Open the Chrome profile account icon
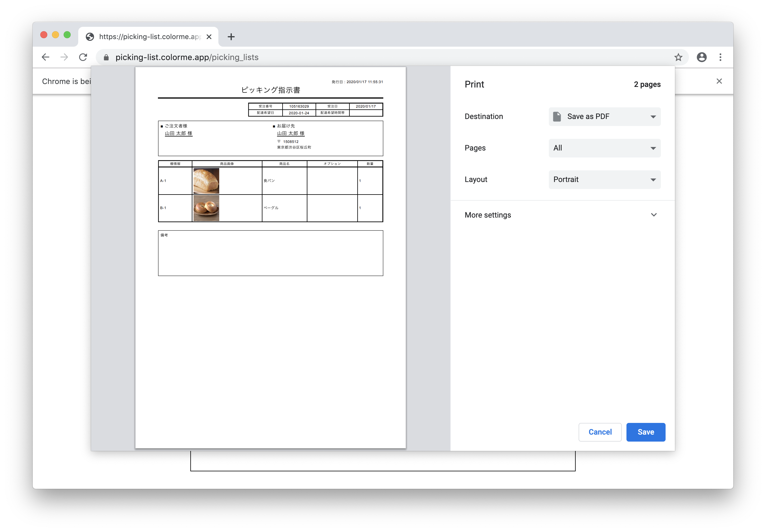This screenshot has height=532, width=766. click(x=701, y=57)
